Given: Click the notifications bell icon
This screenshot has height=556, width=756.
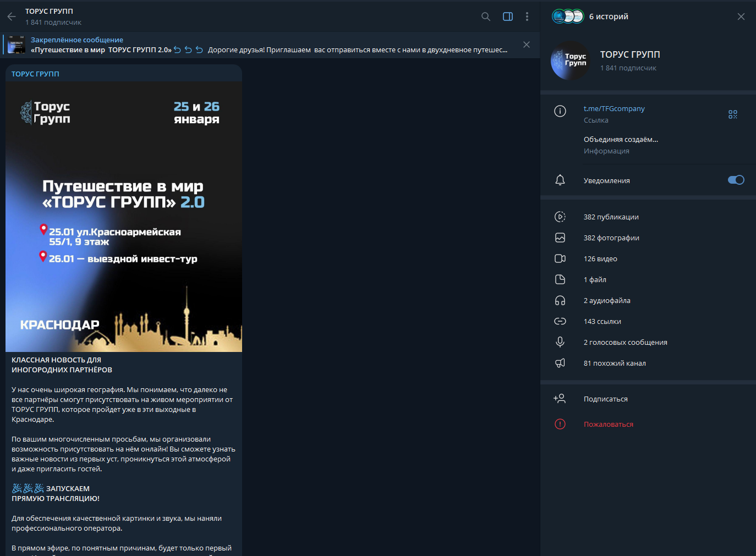Looking at the screenshot, I should (560, 180).
